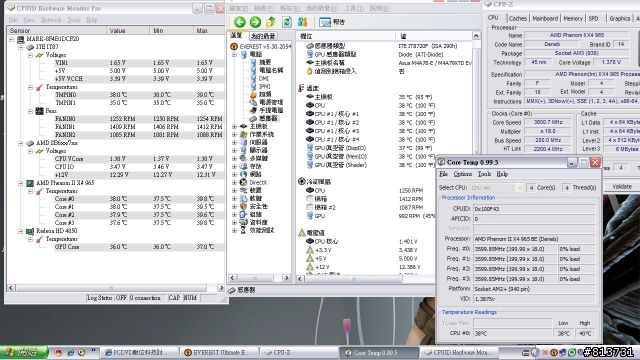Click EVEREST tree horizontal scroll right arrow
Viewport: 640px width, 360px height.
287,278
